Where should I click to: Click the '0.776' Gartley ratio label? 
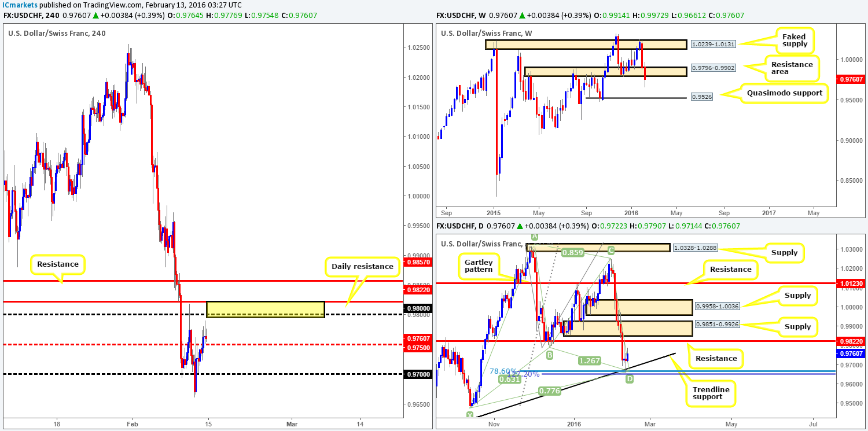(x=550, y=391)
